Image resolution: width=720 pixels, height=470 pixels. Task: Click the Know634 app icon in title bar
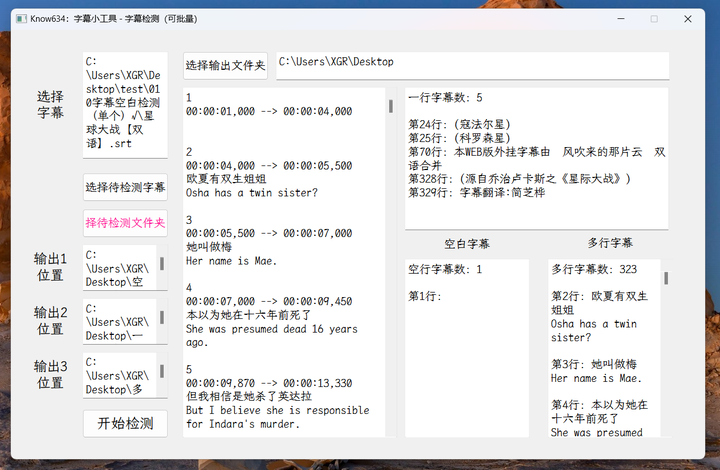[21, 19]
